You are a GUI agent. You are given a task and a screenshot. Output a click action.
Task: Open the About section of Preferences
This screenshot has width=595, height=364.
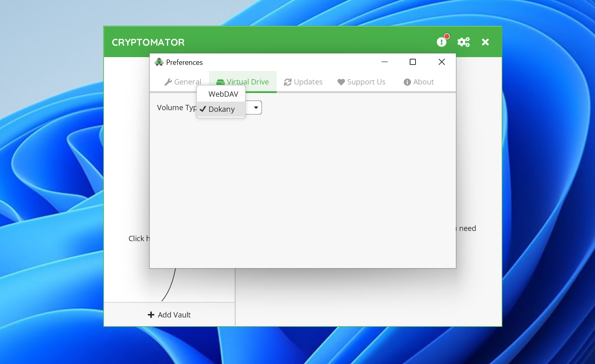[x=419, y=82]
